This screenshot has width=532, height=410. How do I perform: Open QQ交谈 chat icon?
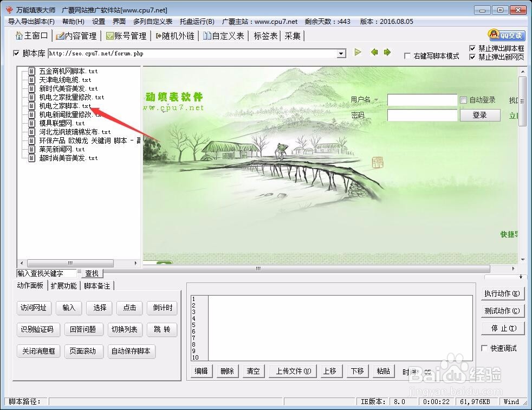507,35
